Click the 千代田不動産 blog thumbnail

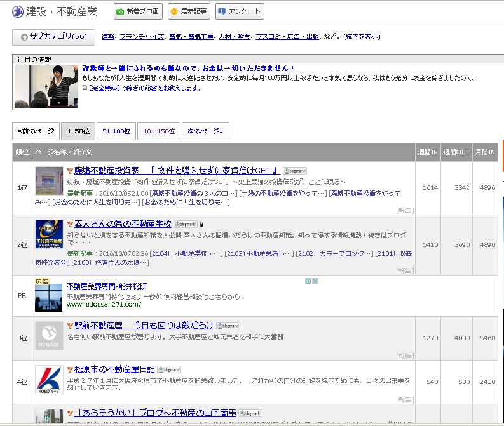[x=49, y=235]
